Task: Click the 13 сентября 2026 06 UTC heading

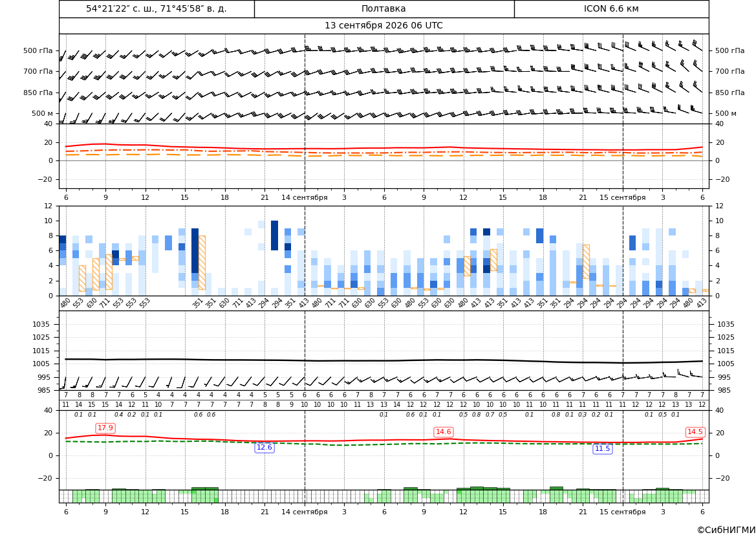Action: click(x=383, y=26)
